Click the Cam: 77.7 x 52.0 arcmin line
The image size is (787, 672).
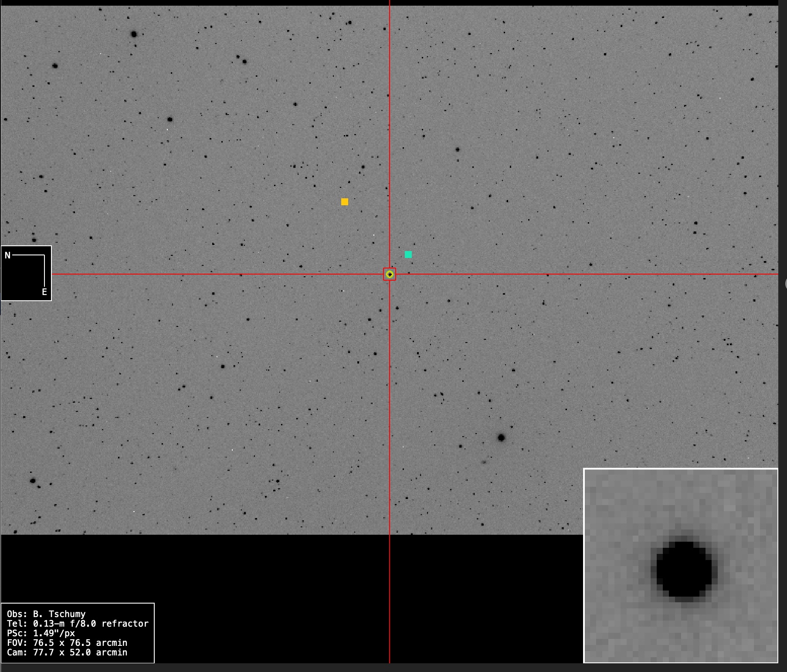[67, 652]
